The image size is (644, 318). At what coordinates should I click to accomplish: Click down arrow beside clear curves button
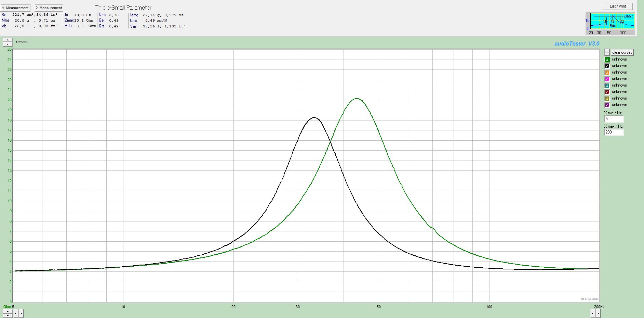607,54
